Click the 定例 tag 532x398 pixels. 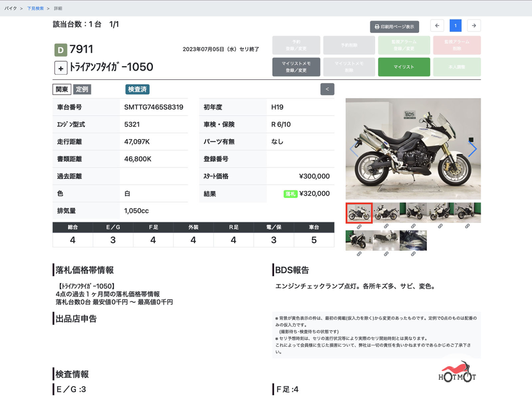(82, 89)
